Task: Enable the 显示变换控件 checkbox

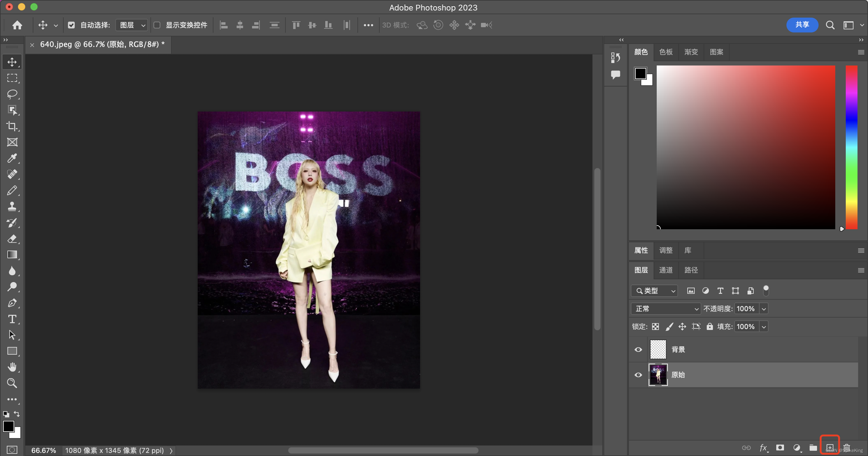Action: coord(157,25)
